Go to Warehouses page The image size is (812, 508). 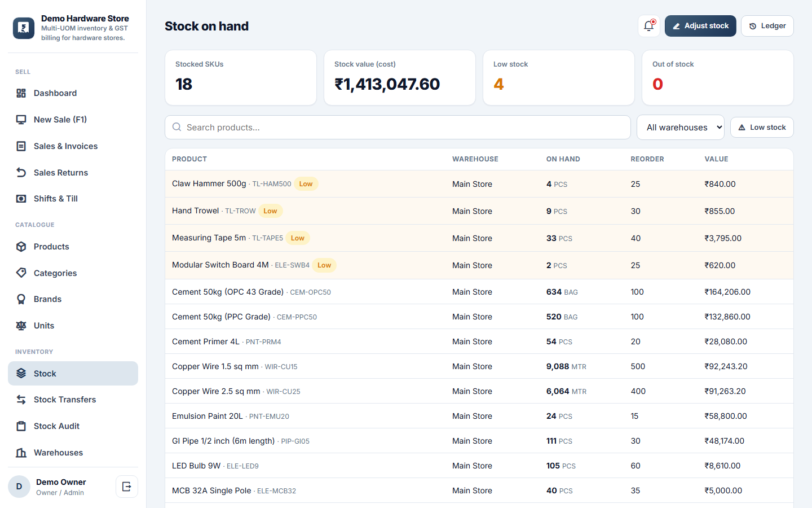[x=73, y=453]
